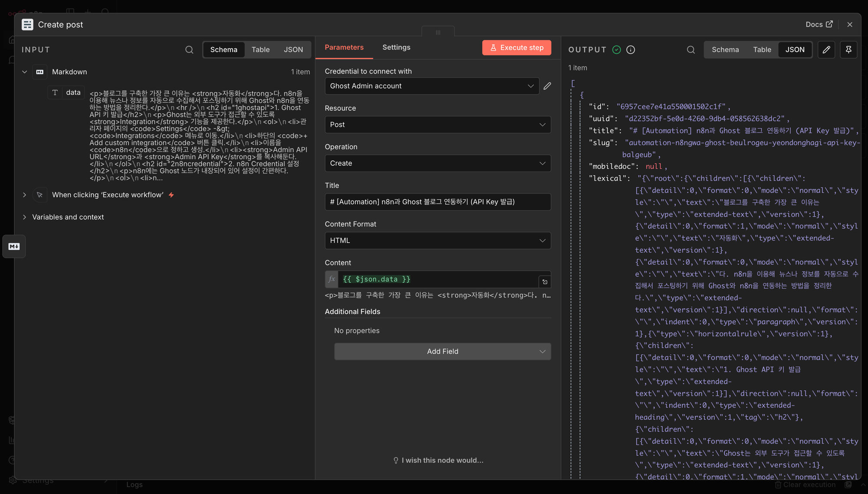Image resolution: width=868 pixels, height=494 pixels.
Task: Pin the output data with pin icon
Action: [x=848, y=49]
